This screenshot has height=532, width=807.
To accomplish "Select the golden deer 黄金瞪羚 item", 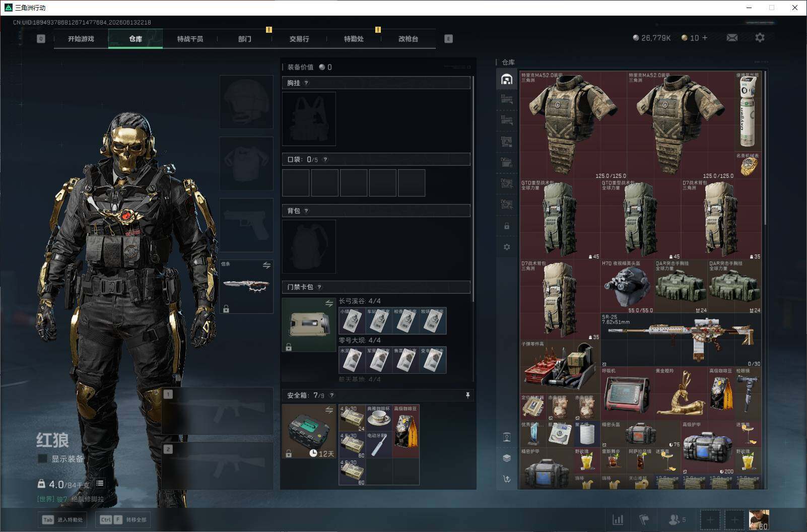I will [681, 393].
